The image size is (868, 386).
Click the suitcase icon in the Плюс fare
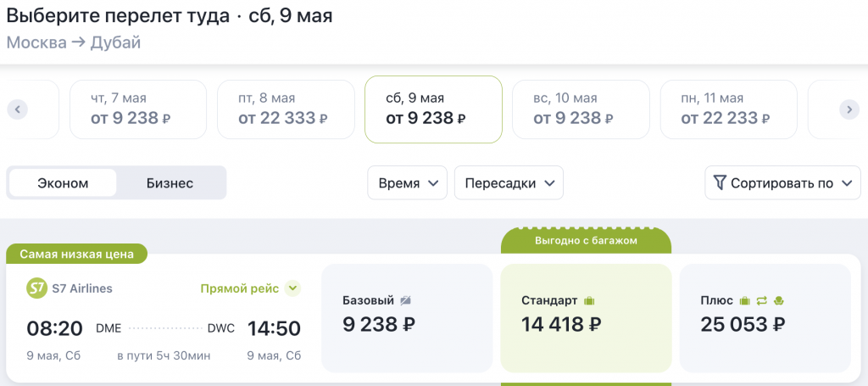pyautogui.click(x=745, y=300)
